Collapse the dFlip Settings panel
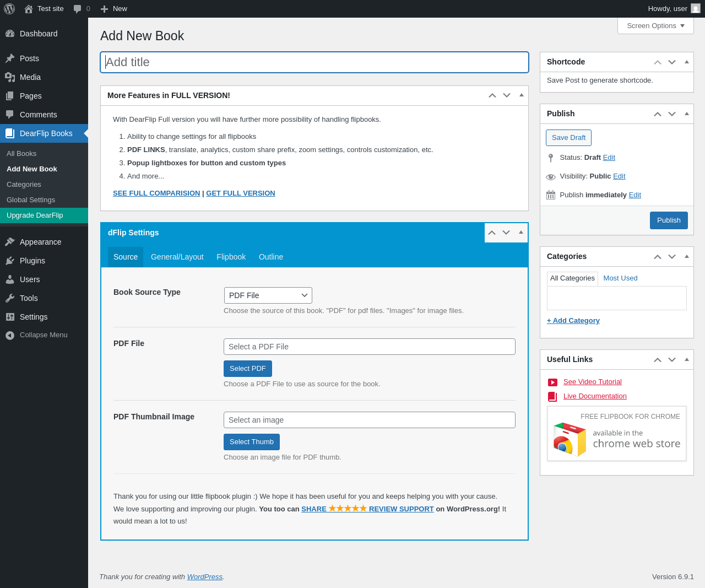Screen dimensions: 705x588 [x=521, y=232]
